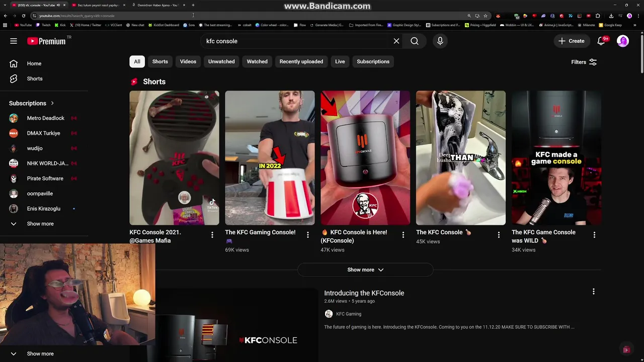Open the Metro Deadlock subscription
Viewport: 644px width, 362px height.
coord(44,118)
